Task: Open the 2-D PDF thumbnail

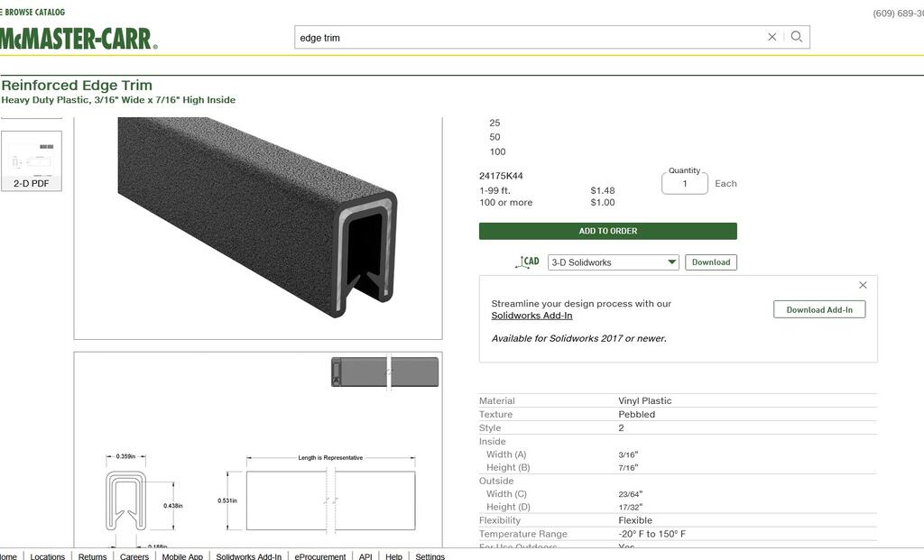Action: click(32, 161)
